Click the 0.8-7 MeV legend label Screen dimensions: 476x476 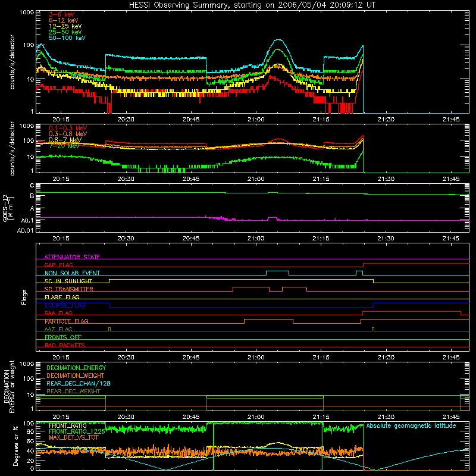[65, 140]
